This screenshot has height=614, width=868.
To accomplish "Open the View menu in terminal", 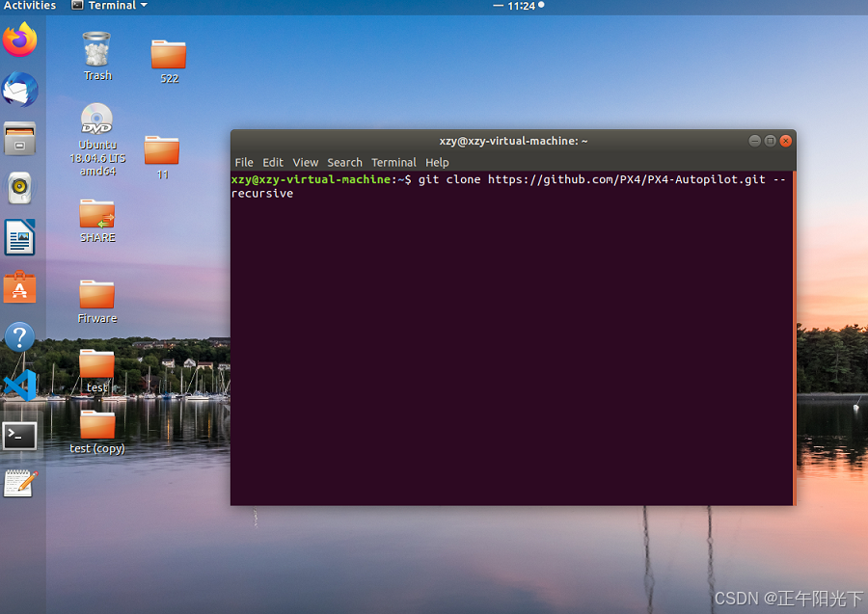I will [305, 162].
